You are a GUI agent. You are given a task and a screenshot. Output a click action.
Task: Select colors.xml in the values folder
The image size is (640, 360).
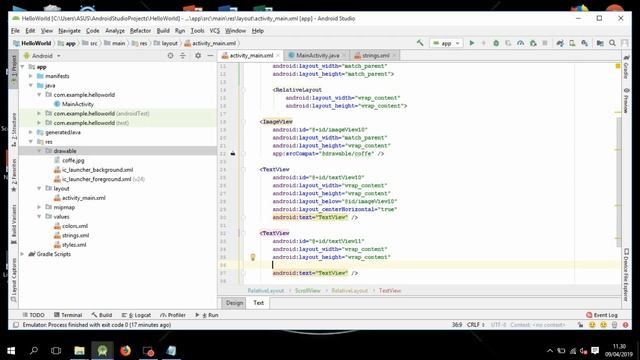point(75,226)
